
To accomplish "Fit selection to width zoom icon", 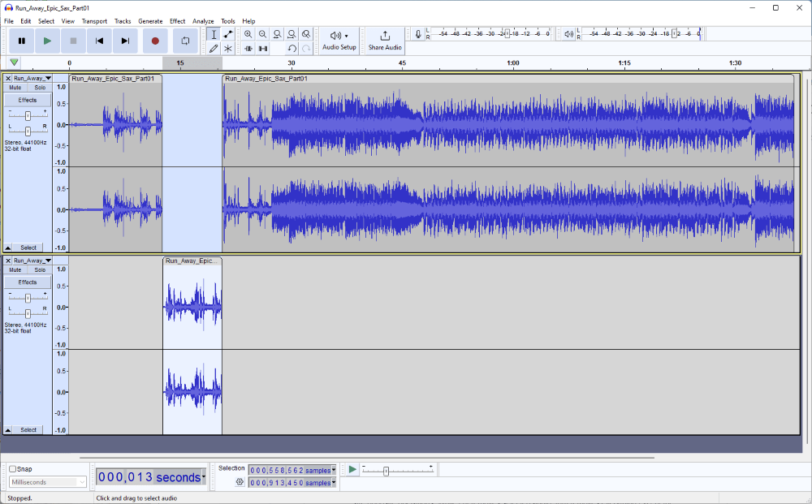I will click(277, 34).
